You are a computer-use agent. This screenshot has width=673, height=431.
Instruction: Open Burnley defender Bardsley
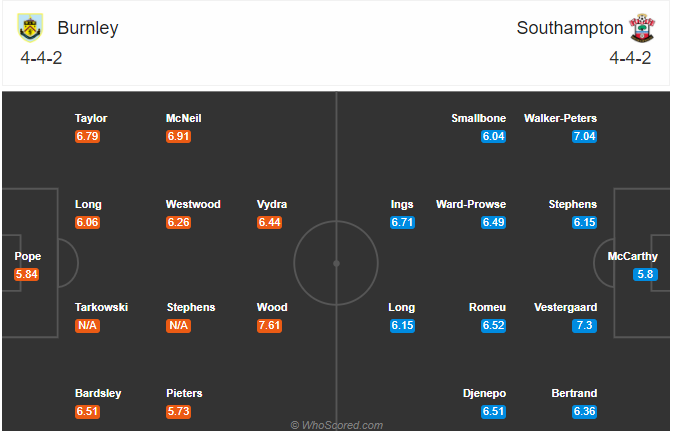pyautogui.click(x=98, y=393)
